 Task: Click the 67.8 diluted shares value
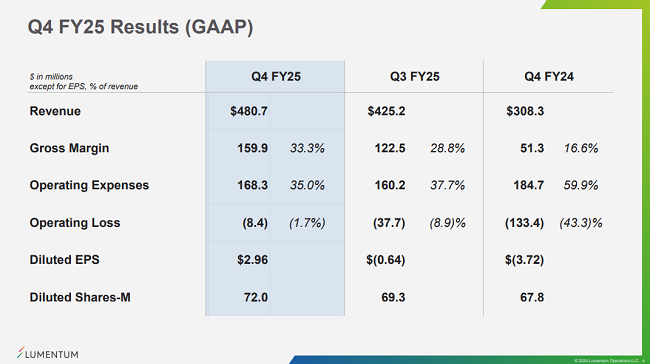pos(532,297)
